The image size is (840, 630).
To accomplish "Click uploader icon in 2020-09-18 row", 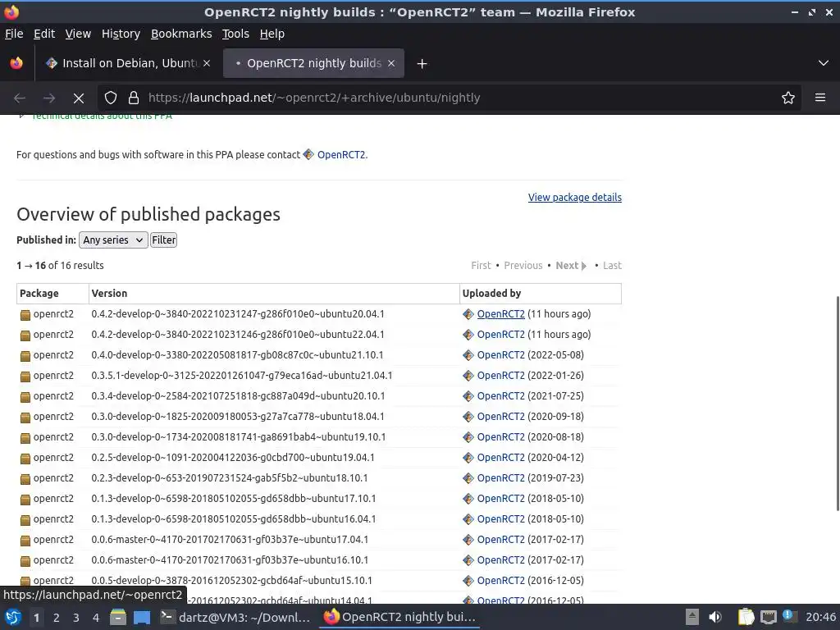I will click(468, 416).
